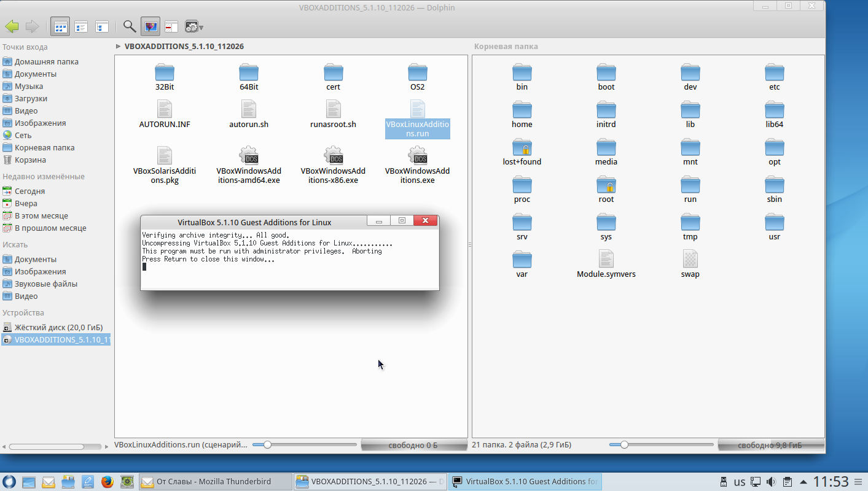The image size is (868, 491).
Task: Select the 32Bit folder icon
Action: [x=165, y=72]
